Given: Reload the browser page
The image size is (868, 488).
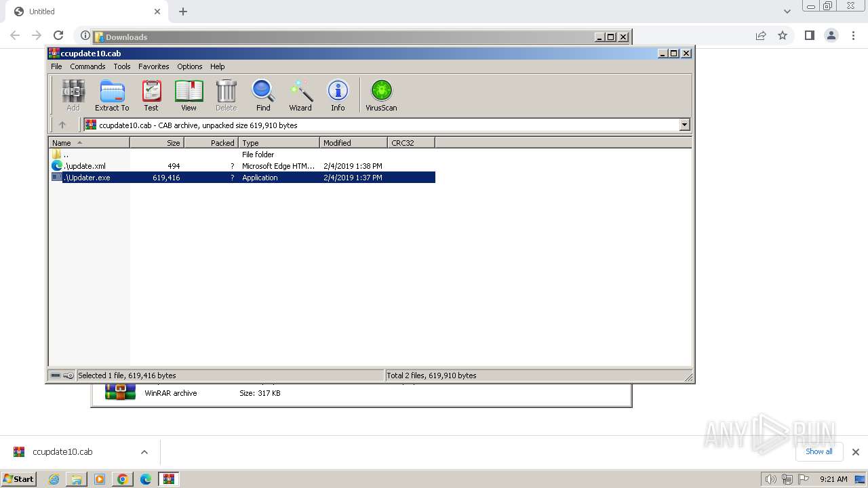Looking at the screenshot, I should coord(58,35).
